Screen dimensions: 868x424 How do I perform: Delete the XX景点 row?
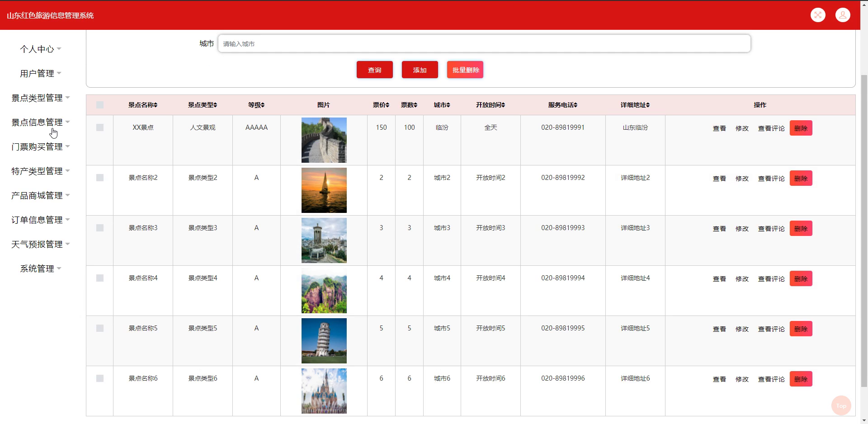801,128
